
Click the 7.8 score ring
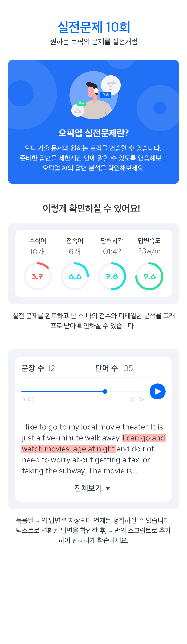point(112,276)
